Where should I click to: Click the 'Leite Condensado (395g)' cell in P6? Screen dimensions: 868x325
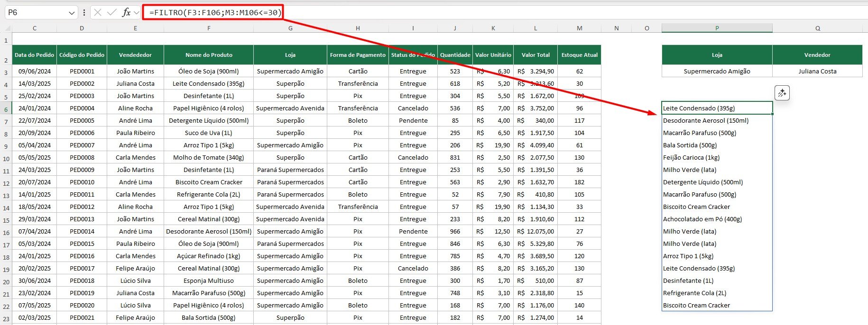pos(717,108)
